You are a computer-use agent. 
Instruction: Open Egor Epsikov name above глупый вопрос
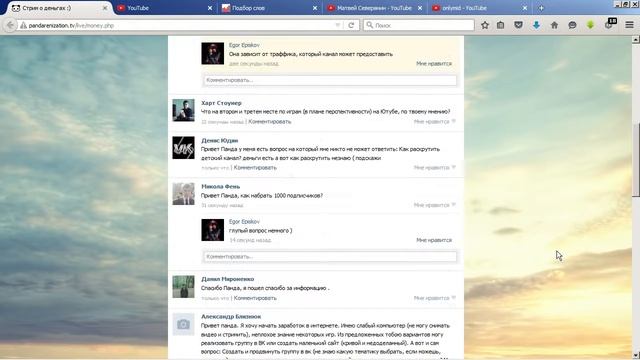coord(244,222)
